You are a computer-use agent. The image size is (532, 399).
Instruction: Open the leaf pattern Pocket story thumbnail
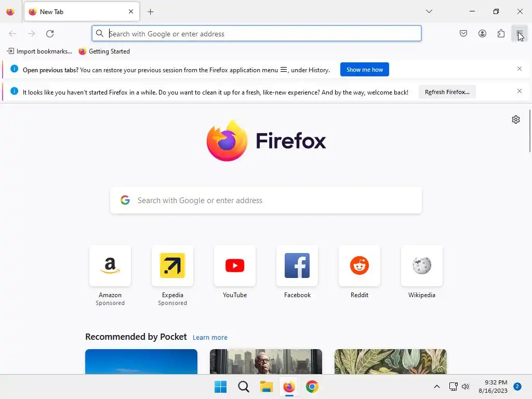[x=391, y=362]
